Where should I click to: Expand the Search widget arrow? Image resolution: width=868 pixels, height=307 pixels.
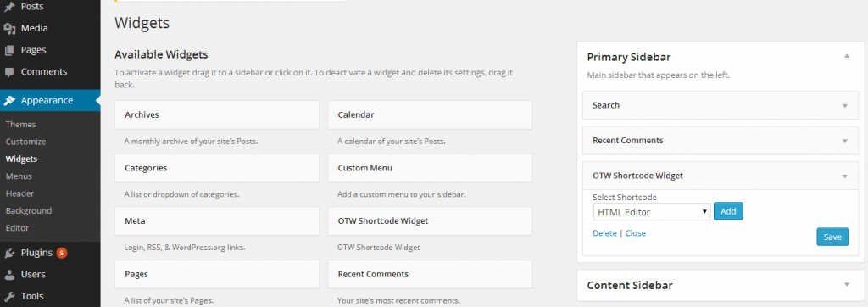click(845, 106)
